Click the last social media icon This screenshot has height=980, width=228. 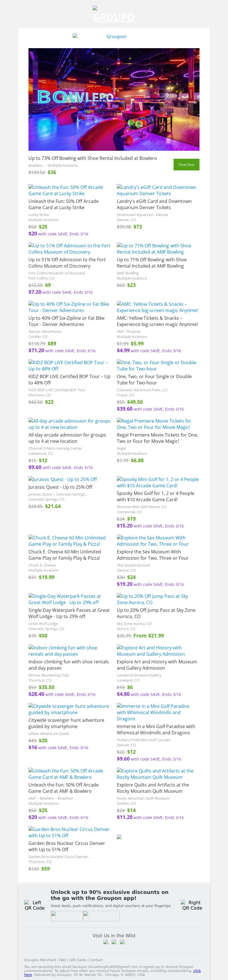coord(122,942)
